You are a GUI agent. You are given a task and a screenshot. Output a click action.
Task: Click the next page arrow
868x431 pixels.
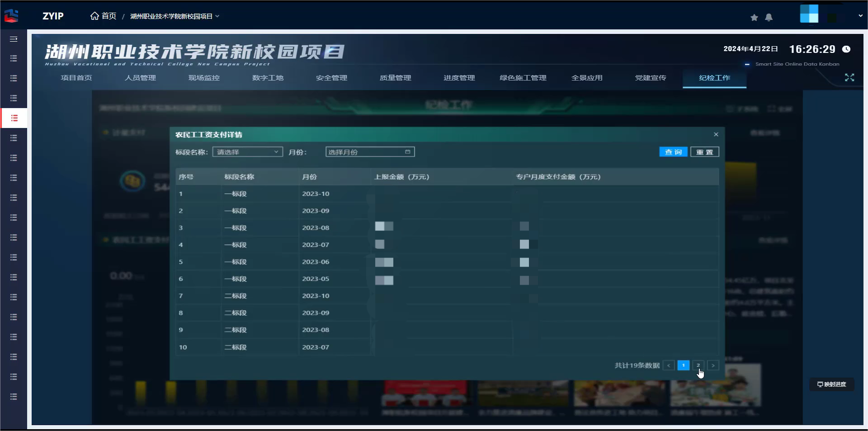(x=713, y=365)
